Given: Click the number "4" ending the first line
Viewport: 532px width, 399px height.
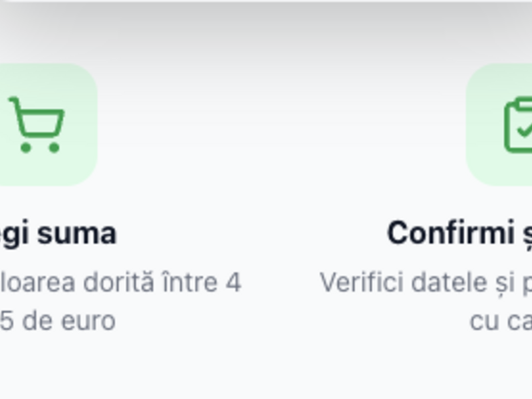Looking at the screenshot, I should [x=233, y=283].
